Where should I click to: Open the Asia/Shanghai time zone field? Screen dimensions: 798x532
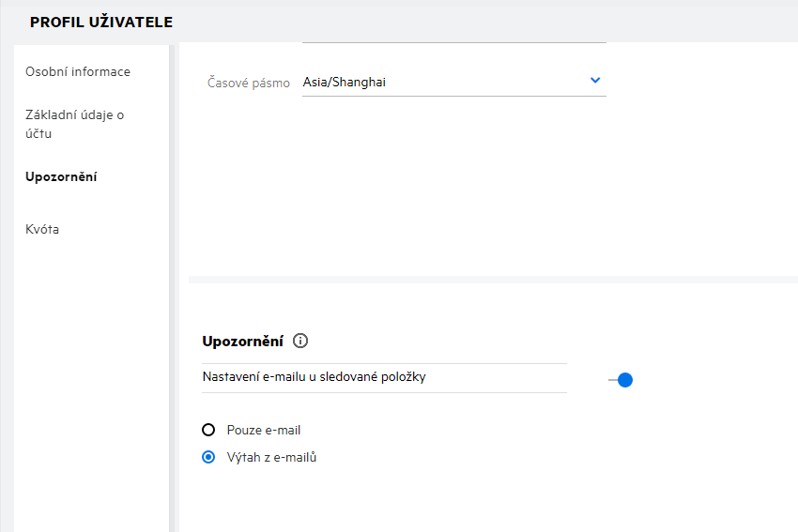coord(441,83)
